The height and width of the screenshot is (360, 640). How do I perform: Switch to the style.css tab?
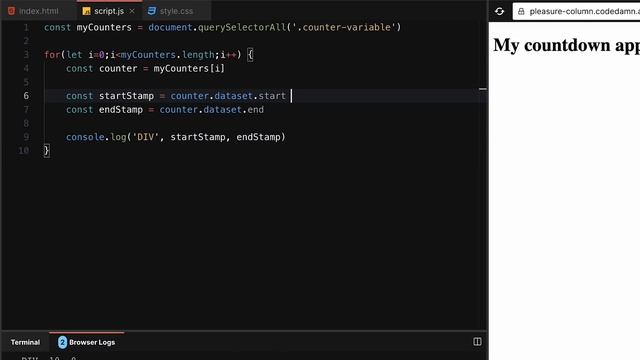(176, 11)
